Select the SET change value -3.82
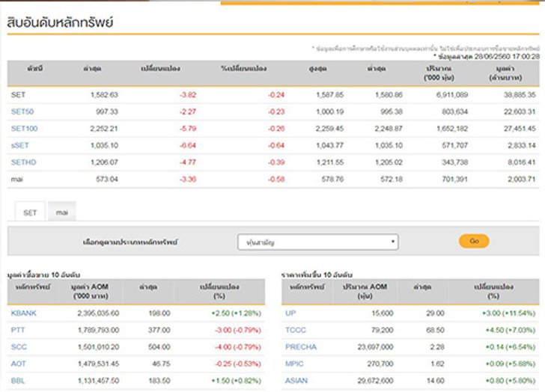545x392 pixels. 188,95
